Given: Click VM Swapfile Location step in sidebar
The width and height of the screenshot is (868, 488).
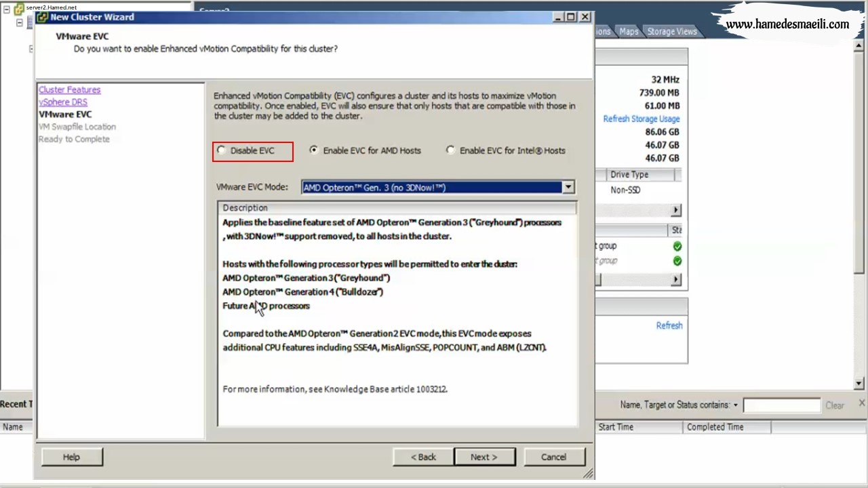Looking at the screenshot, I should click(77, 127).
